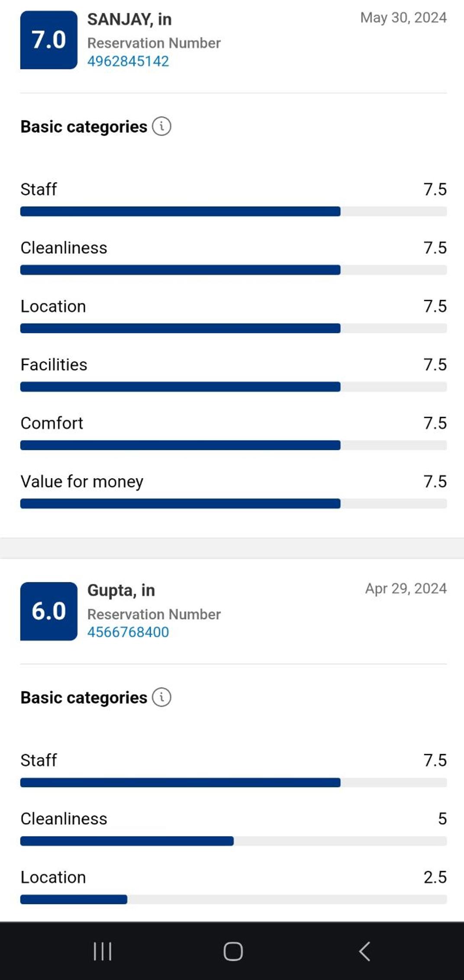Open reservation number 4962845142

pos(128,61)
